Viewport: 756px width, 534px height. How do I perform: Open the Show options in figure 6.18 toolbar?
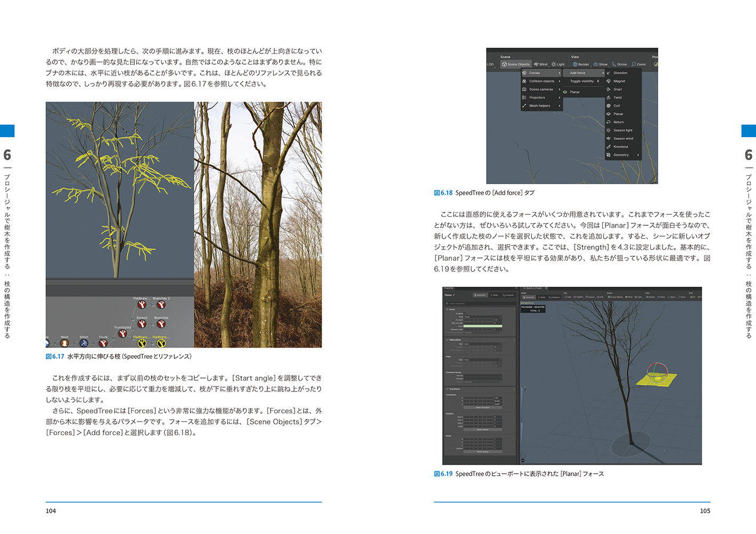(x=601, y=64)
